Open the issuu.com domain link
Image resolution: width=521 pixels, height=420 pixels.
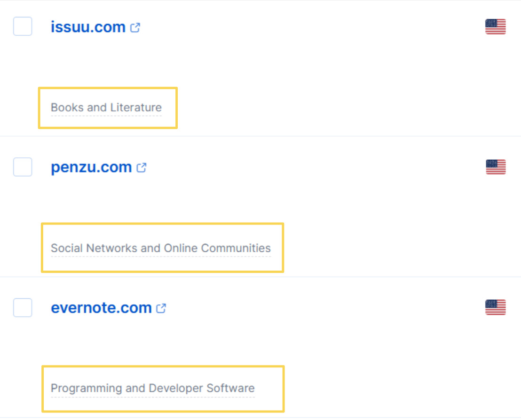pyautogui.click(x=88, y=27)
